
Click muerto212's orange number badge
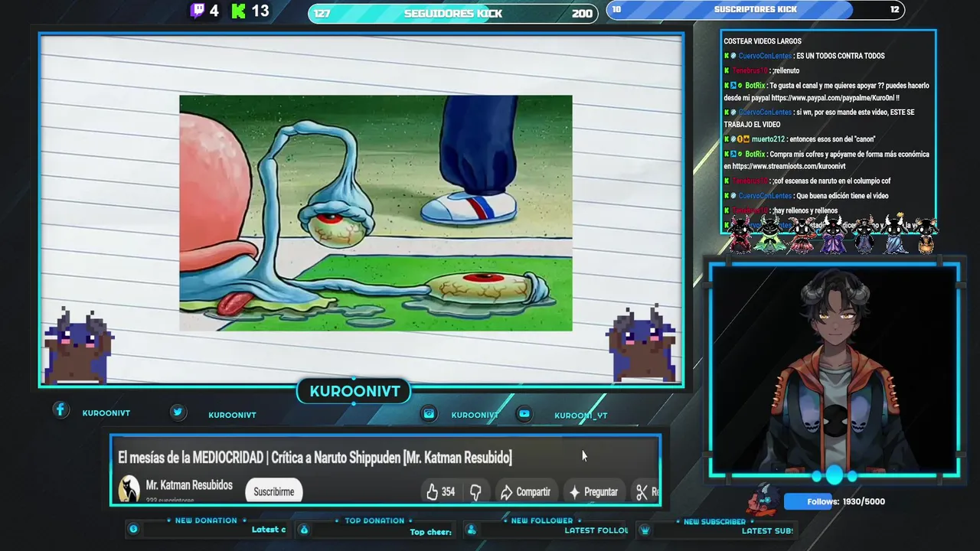coord(739,139)
